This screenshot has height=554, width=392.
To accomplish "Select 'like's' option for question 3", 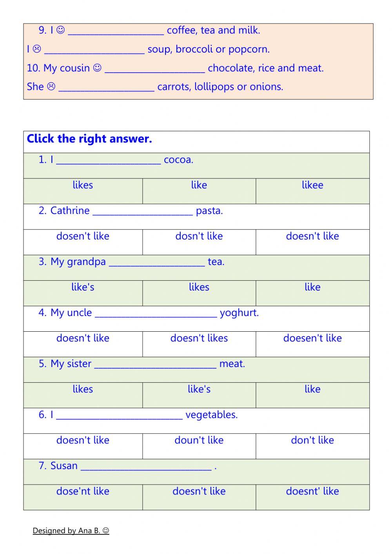I will pos(83,287).
